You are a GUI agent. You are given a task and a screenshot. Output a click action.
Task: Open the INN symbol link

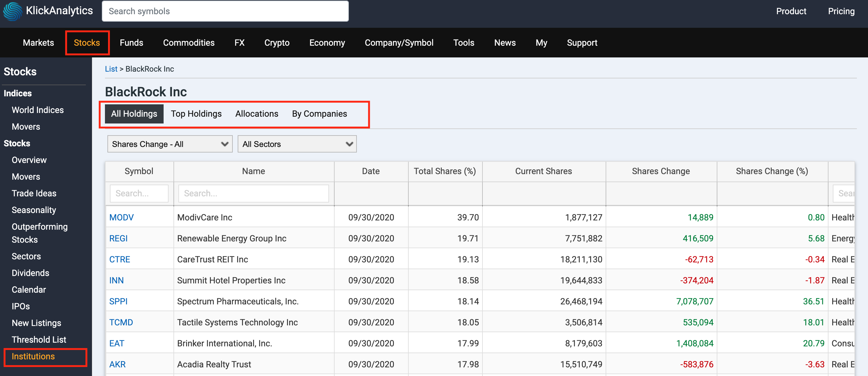point(116,280)
